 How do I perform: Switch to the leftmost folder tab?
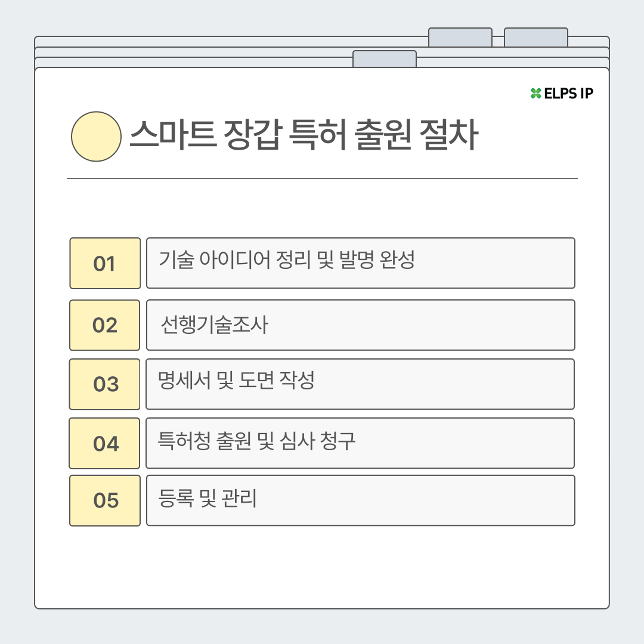384,58
